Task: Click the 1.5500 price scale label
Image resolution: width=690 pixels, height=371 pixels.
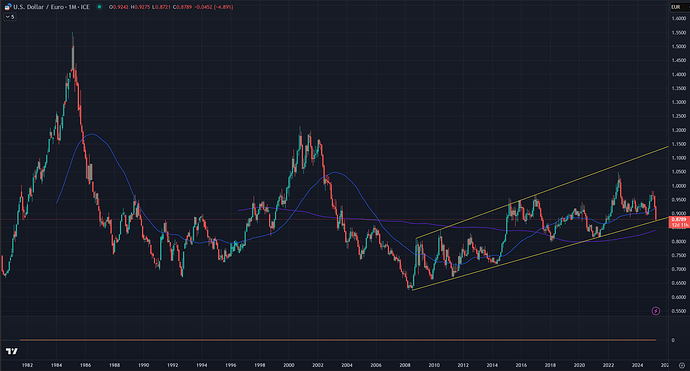Action: [679, 33]
